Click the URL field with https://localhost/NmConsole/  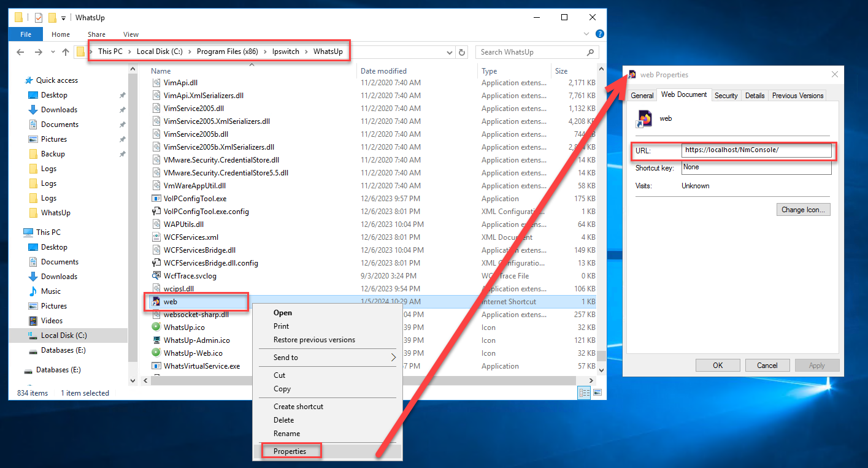(x=756, y=150)
